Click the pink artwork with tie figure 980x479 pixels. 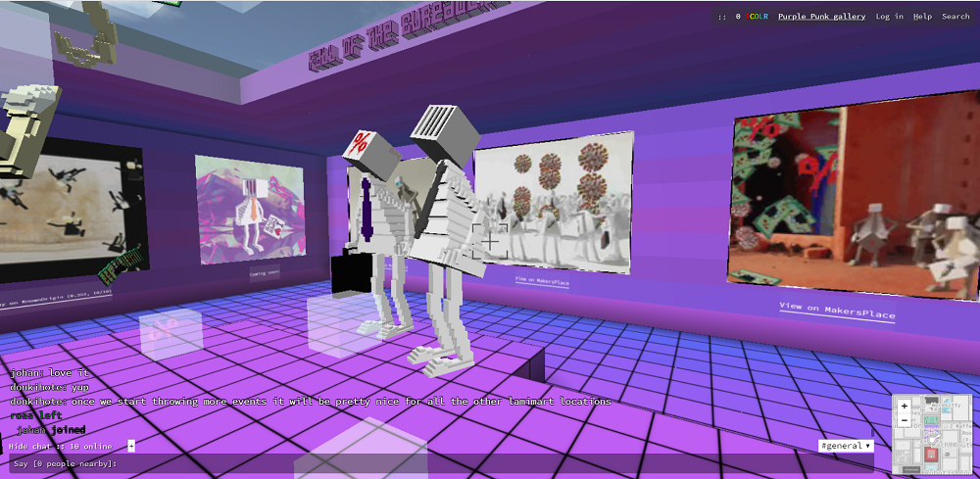pyautogui.click(x=249, y=209)
